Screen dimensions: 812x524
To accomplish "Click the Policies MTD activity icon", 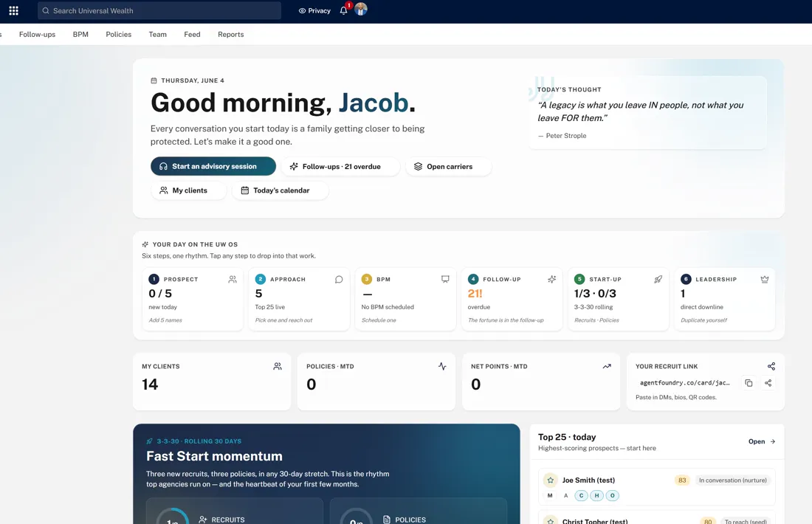I will click(442, 366).
